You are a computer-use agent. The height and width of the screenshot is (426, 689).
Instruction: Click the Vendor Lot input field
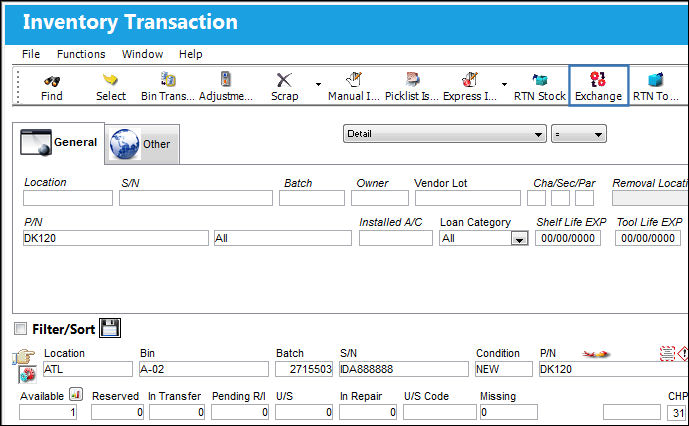(468, 198)
